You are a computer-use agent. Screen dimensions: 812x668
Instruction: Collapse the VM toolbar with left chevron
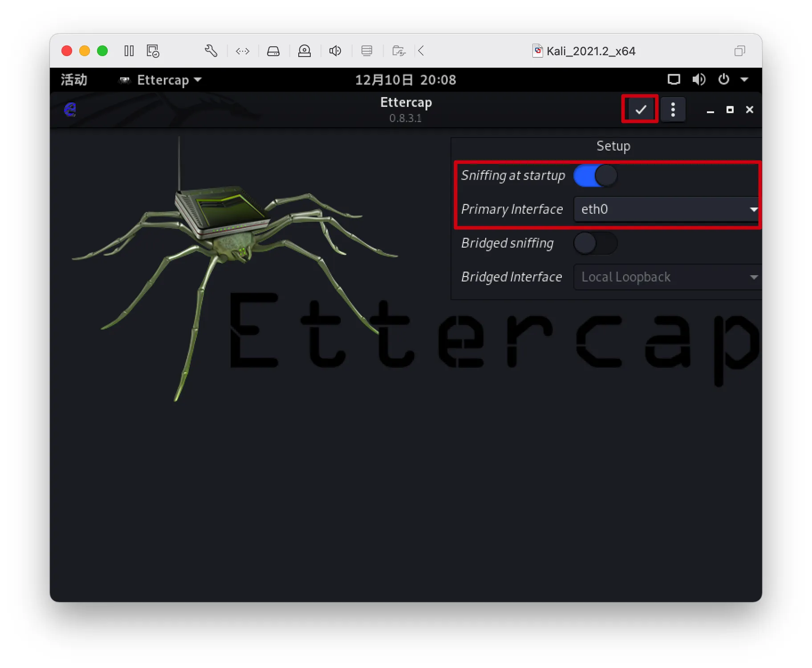(421, 51)
